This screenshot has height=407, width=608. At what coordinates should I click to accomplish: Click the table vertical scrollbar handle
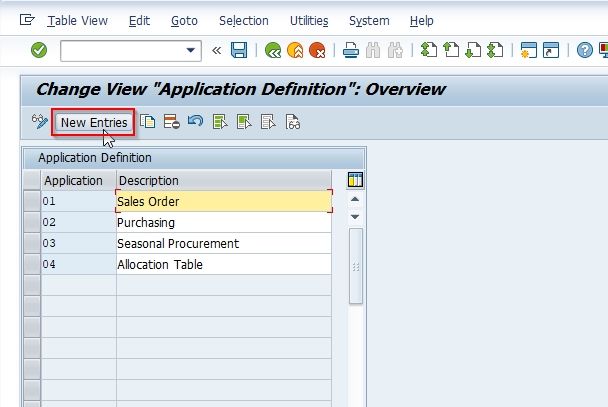(356, 266)
